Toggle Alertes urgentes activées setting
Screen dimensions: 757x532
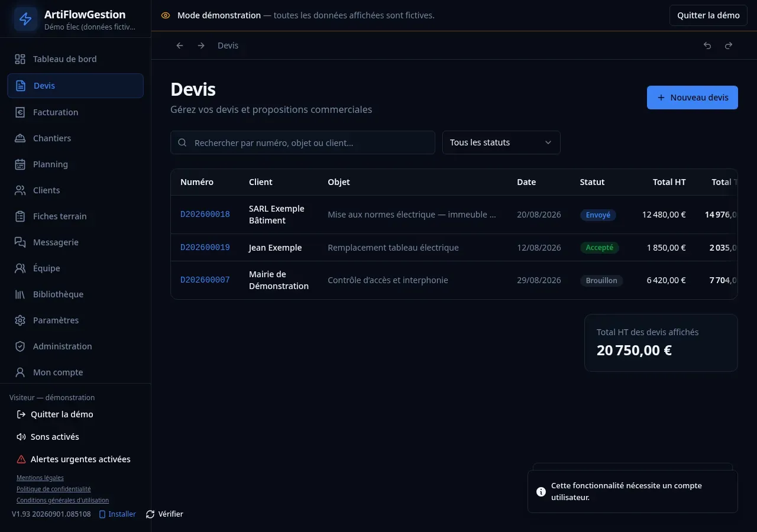73,459
